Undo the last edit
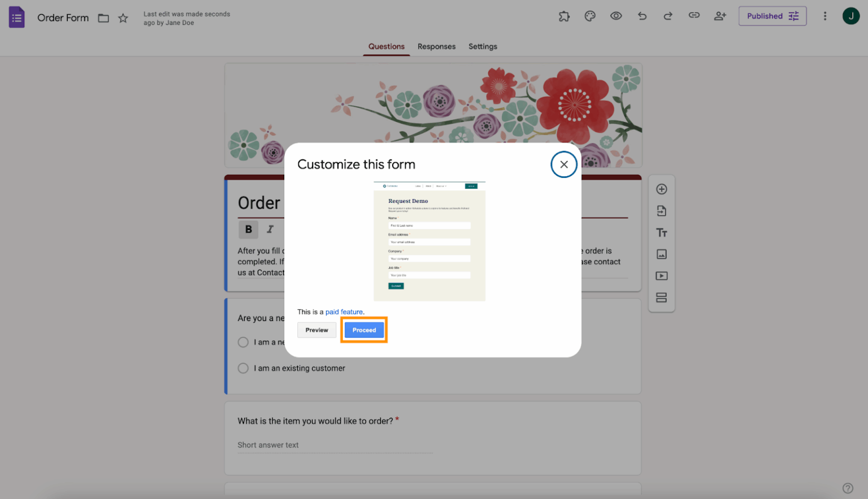This screenshot has width=868, height=499. [x=642, y=16]
